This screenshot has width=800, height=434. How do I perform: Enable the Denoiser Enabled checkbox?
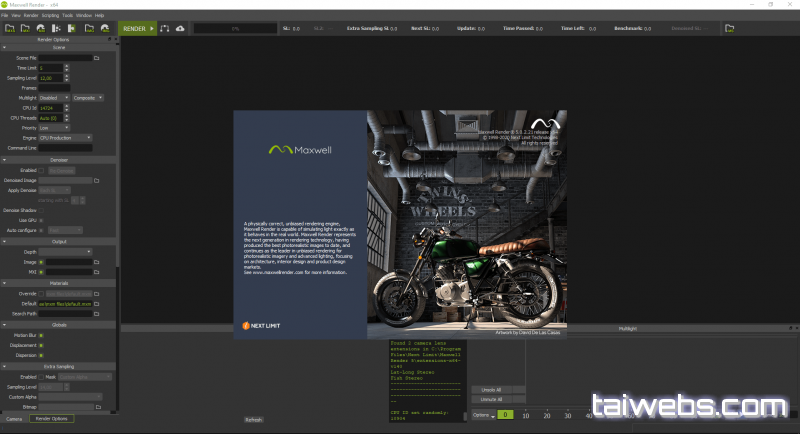point(41,171)
